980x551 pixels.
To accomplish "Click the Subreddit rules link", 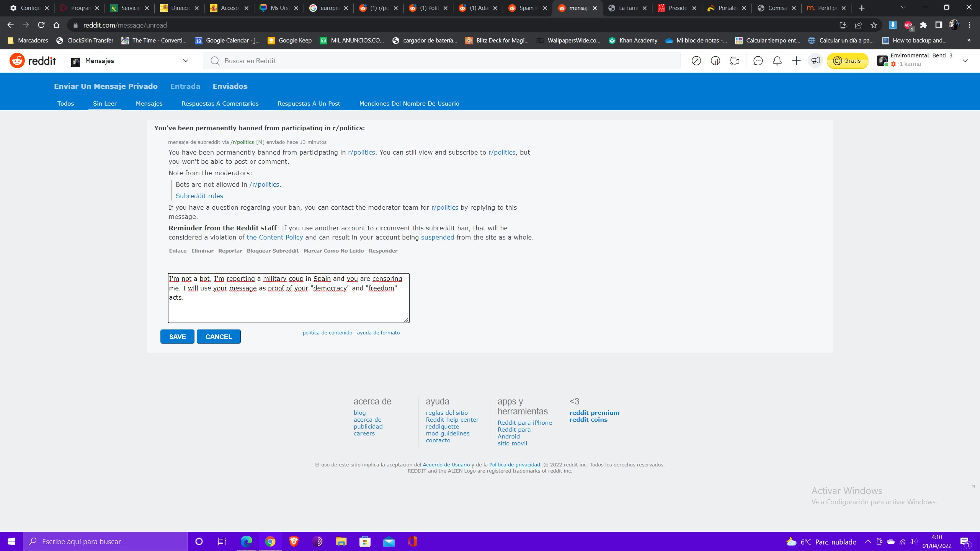I will coord(199,196).
